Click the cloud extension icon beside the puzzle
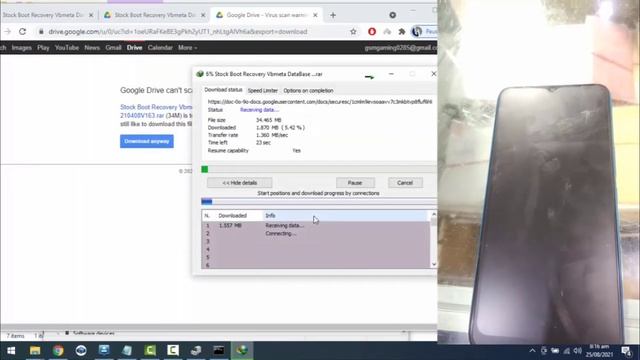Screen dimensions: 640x360 point(387,31)
